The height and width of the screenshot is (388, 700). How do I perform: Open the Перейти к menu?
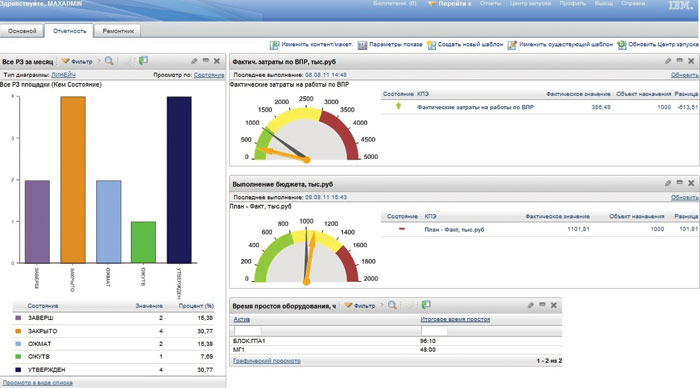pyautogui.click(x=449, y=4)
